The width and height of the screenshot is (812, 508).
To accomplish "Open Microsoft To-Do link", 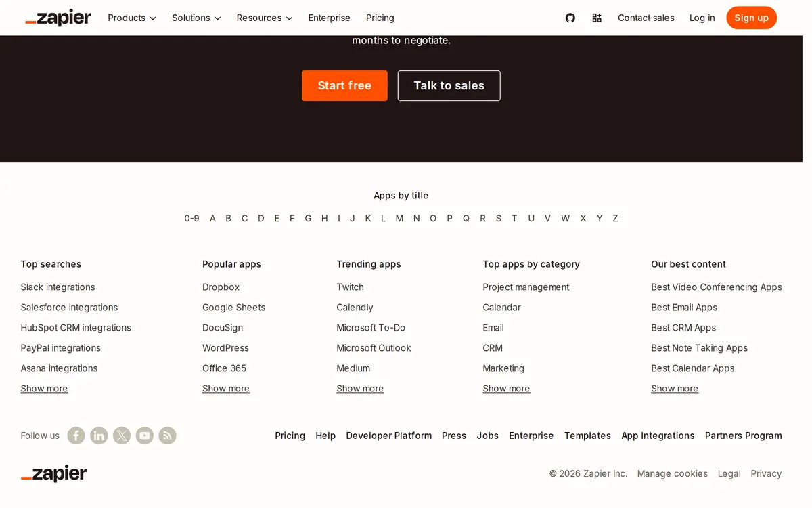I will [371, 328].
